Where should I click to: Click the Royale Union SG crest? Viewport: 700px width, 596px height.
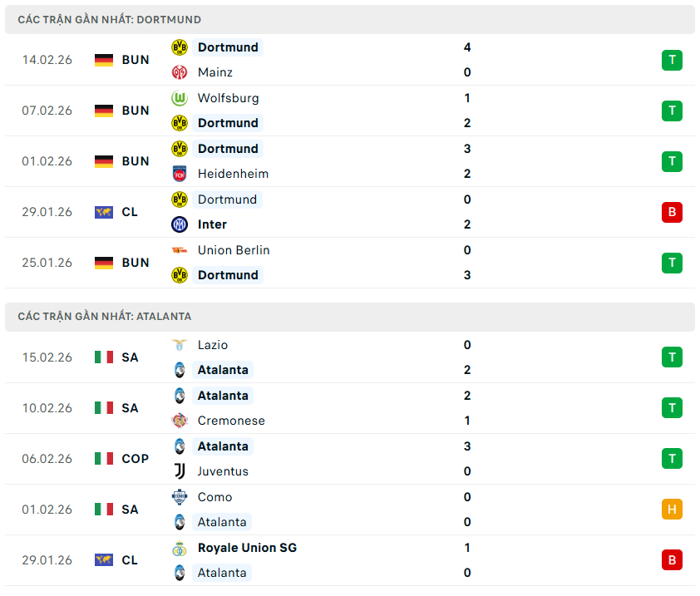click(180, 548)
